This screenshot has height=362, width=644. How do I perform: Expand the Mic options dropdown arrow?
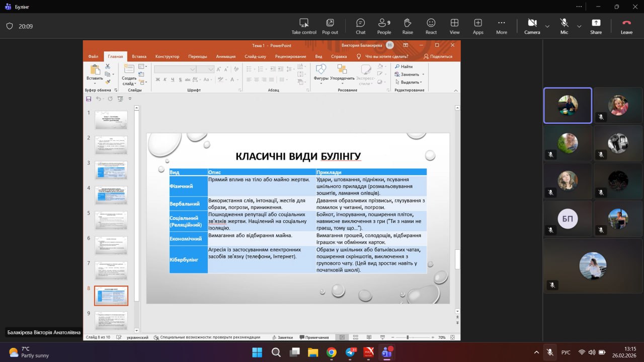point(579,26)
